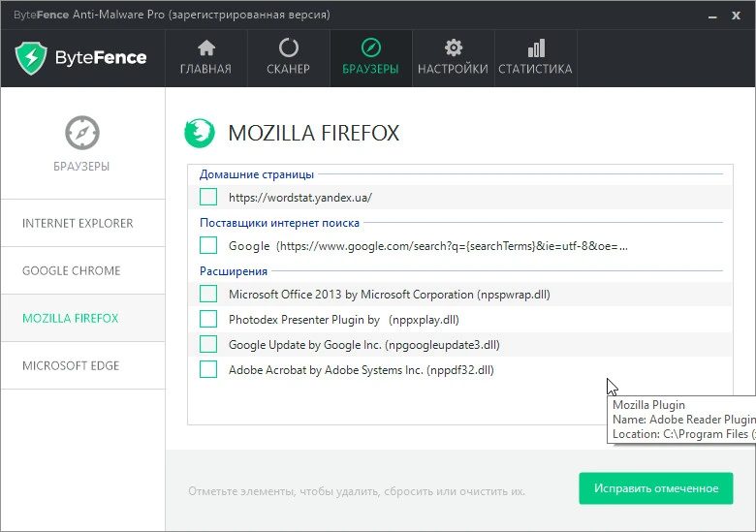
Task: Click the Google Update npgoogleupdate3.dll text
Action: [x=364, y=345]
